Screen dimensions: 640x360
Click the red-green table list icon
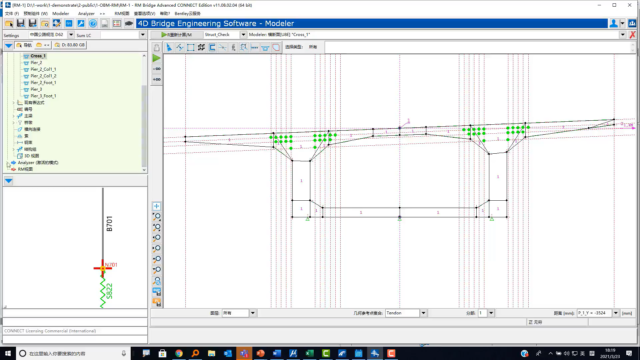117,24
